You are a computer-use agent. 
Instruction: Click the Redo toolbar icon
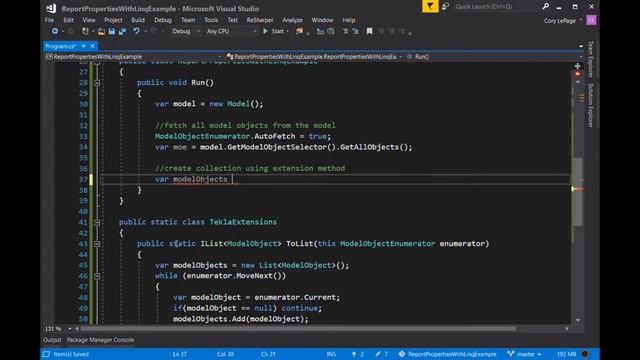(153, 31)
